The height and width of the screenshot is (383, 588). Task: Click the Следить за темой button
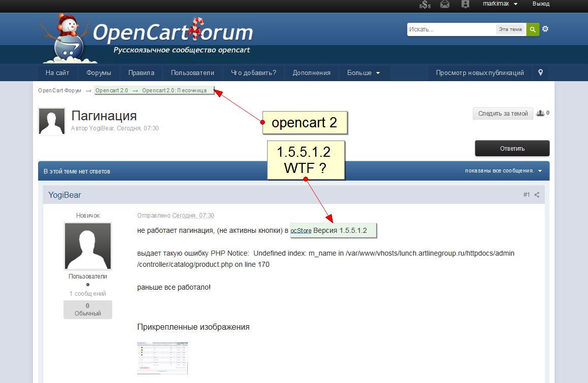(x=503, y=114)
